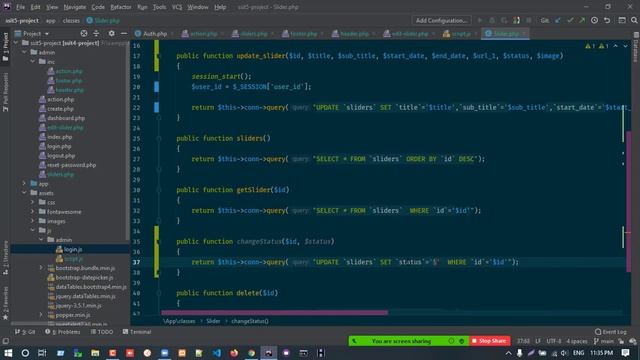Click UTF-8 encoding in status bar
This screenshot has width=640, height=360.
click(x=554, y=341)
